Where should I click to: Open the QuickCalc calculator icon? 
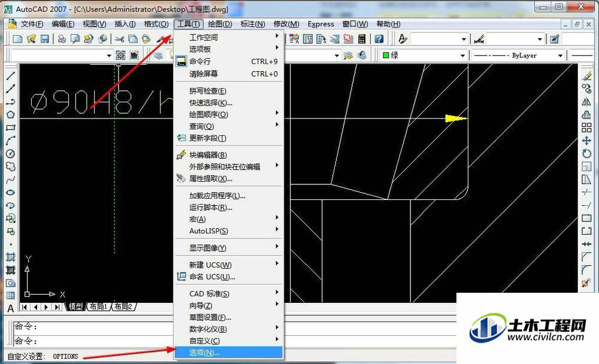362,38
